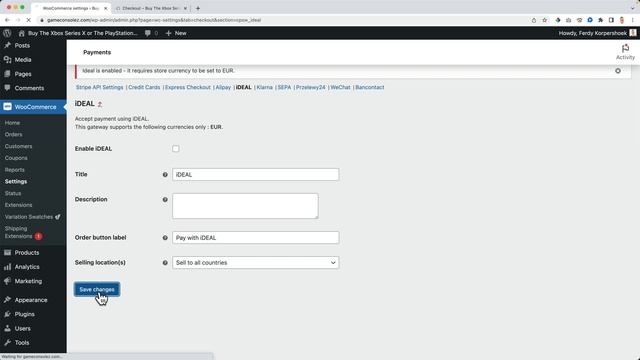Dismiss the iDEAL currency notice
The width and height of the screenshot is (640, 360).
point(618,71)
